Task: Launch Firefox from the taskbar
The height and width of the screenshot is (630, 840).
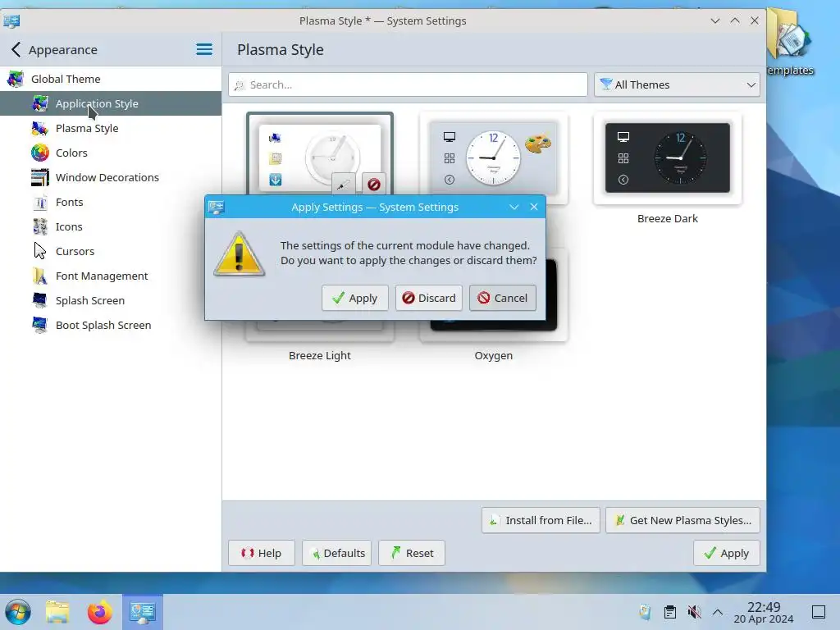Action: click(99, 612)
